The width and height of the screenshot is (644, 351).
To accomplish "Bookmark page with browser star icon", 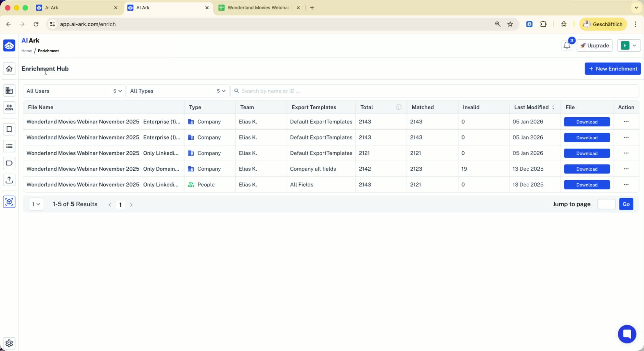I will 510,24.
